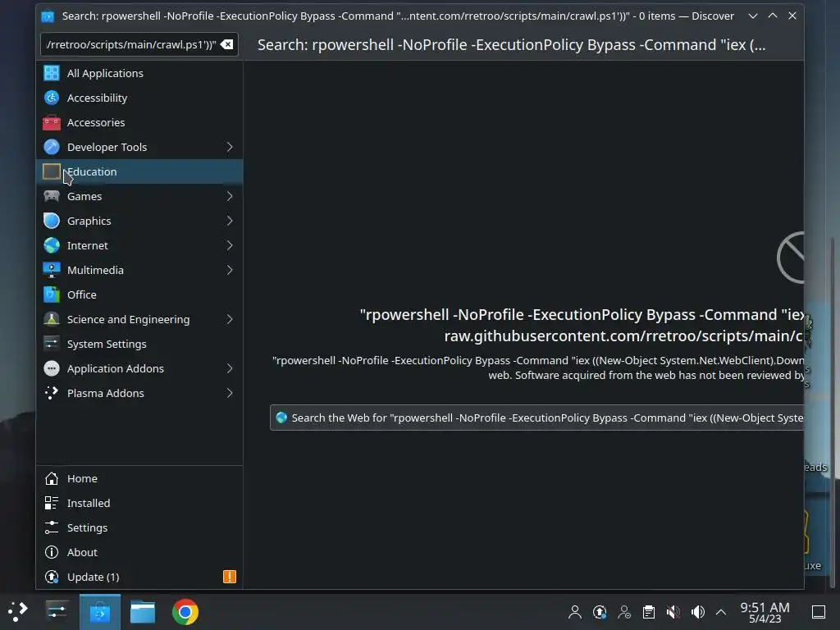
Task: Open the volume tray icon
Action: pyautogui.click(x=698, y=612)
